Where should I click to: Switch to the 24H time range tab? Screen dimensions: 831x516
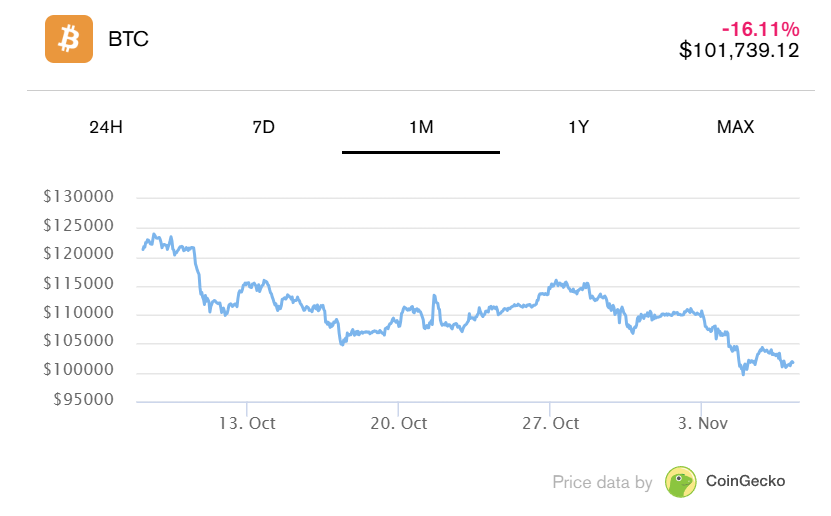pos(106,127)
